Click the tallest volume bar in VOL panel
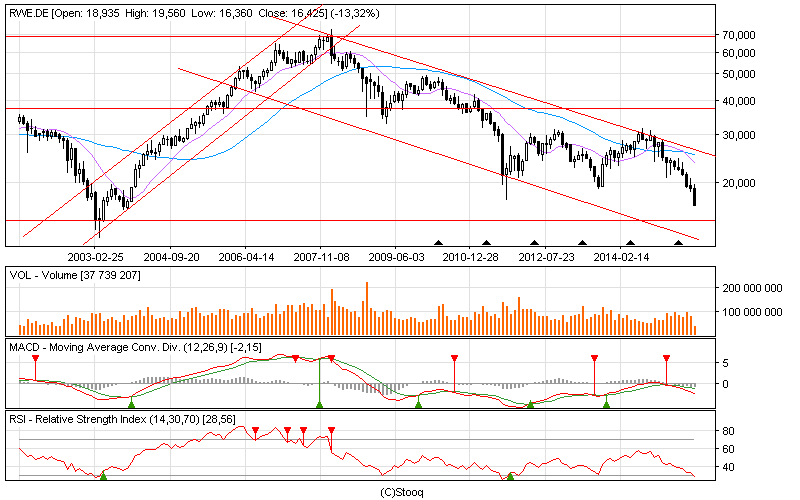This screenshot has width=800, height=500. (x=367, y=308)
